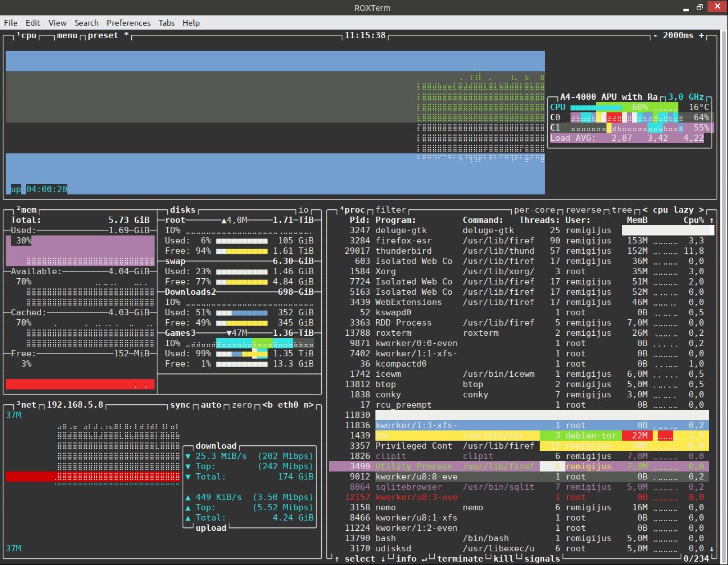Open the Preferences menu
Screen dimensions: 728x565
point(128,23)
